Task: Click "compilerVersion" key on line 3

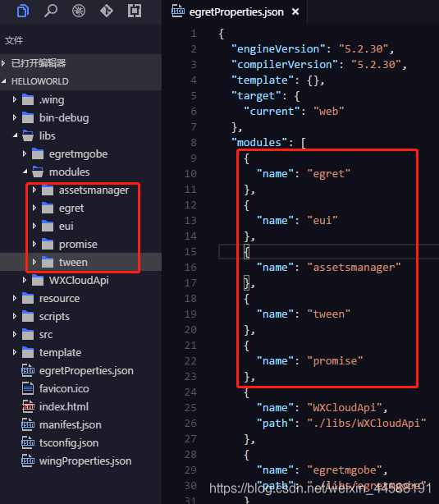Action: pyautogui.click(x=285, y=65)
